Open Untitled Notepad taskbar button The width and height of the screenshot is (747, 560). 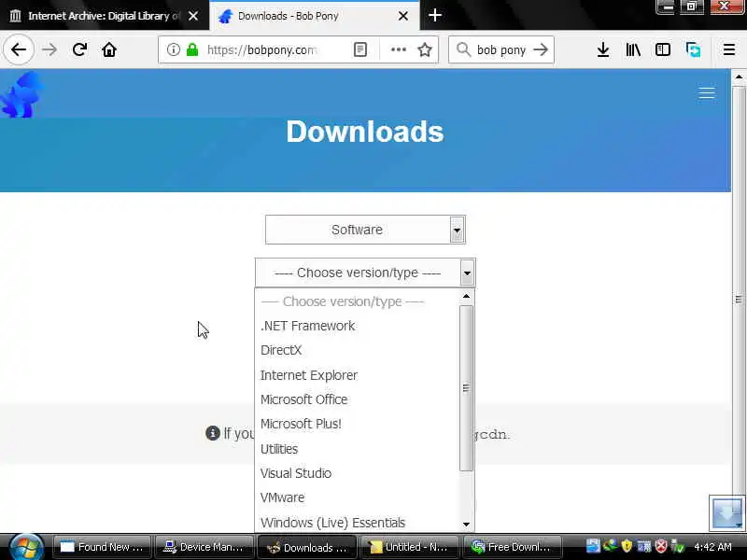tap(408, 547)
